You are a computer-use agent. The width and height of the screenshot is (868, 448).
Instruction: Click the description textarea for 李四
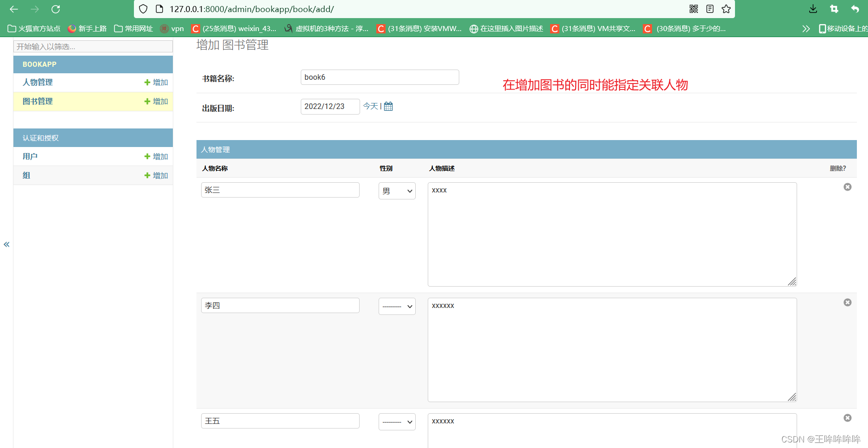(612, 350)
